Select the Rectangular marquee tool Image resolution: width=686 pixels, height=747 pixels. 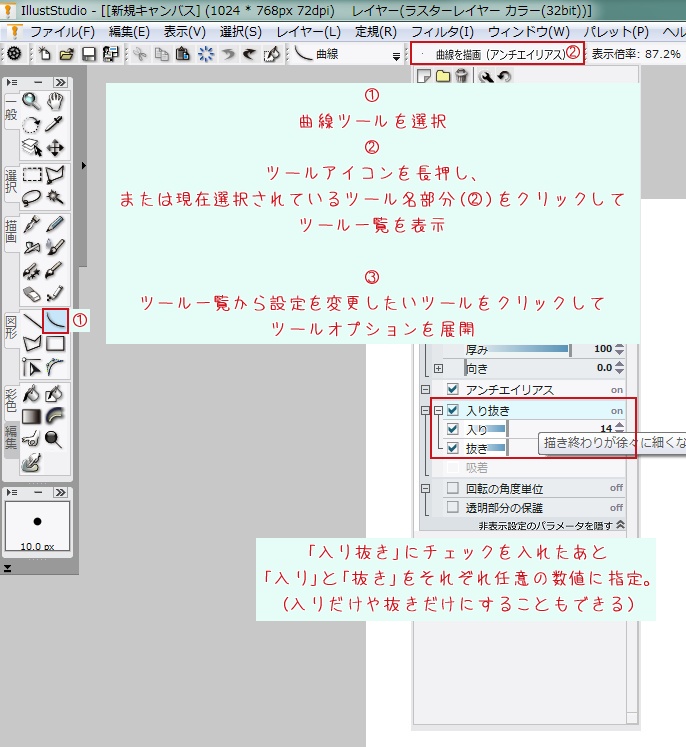pyautogui.click(x=31, y=175)
